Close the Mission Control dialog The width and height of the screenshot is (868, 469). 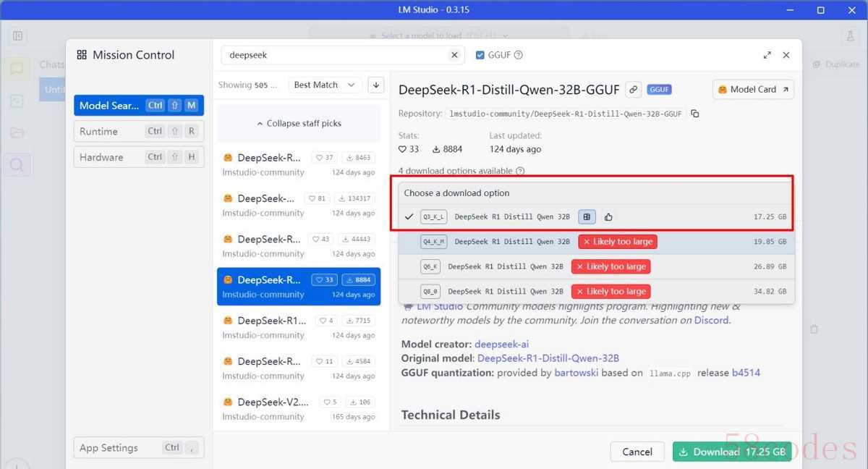[786, 55]
